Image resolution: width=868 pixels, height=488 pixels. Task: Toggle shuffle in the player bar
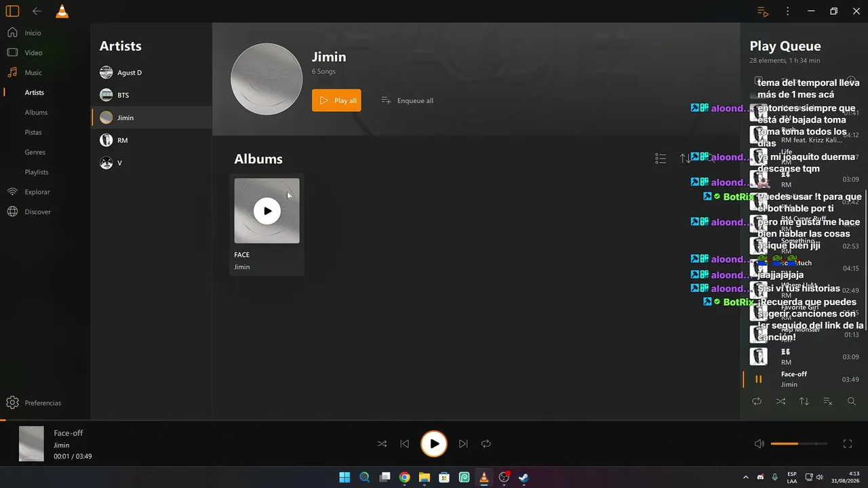click(382, 444)
